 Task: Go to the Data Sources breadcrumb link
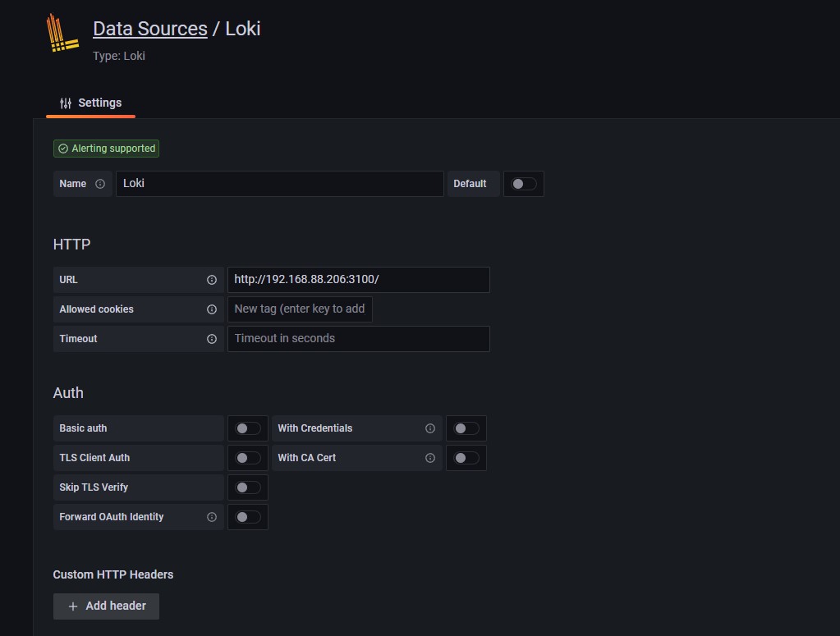[150, 29]
